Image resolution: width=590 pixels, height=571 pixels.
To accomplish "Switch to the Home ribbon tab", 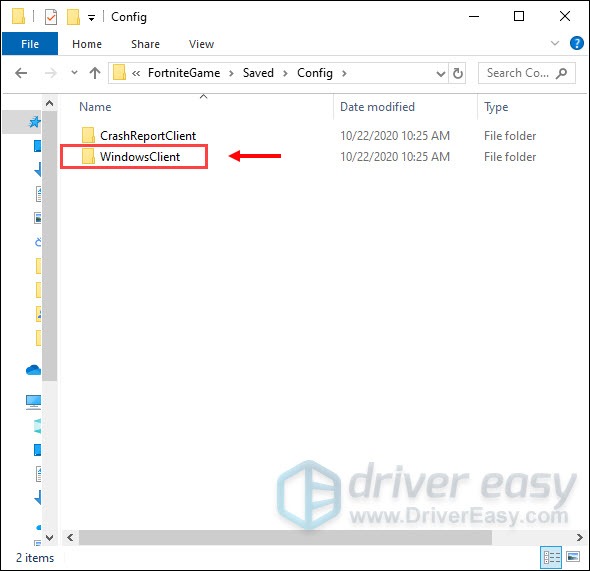I will click(x=87, y=44).
